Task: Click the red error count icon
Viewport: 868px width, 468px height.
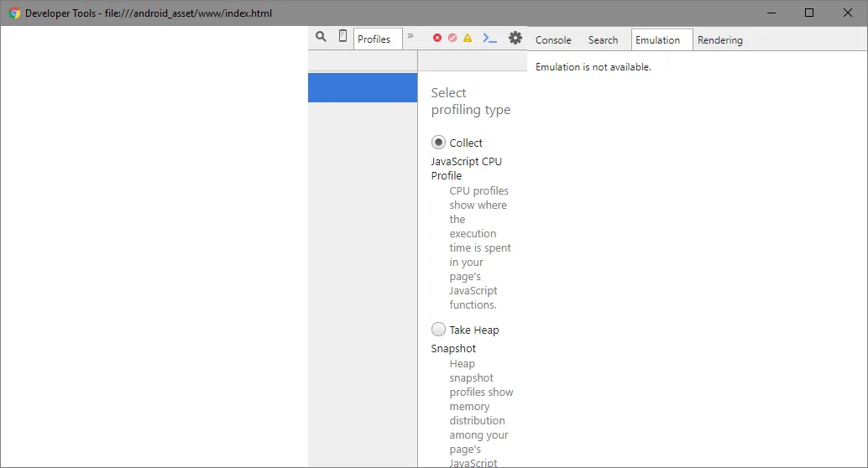Action: pyautogui.click(x=437, y=38)
